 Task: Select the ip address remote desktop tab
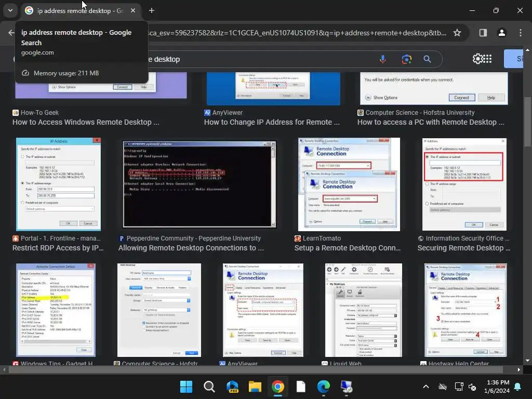coord(81,11)
